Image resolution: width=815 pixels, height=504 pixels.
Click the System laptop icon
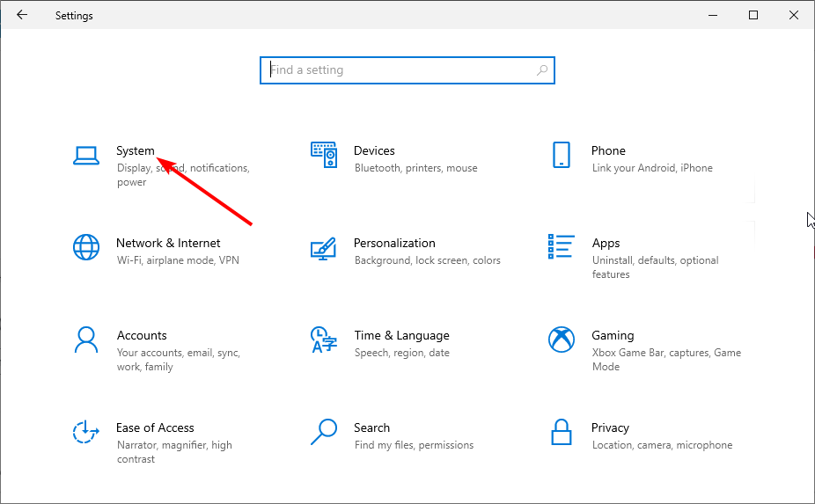coord(85,155)
